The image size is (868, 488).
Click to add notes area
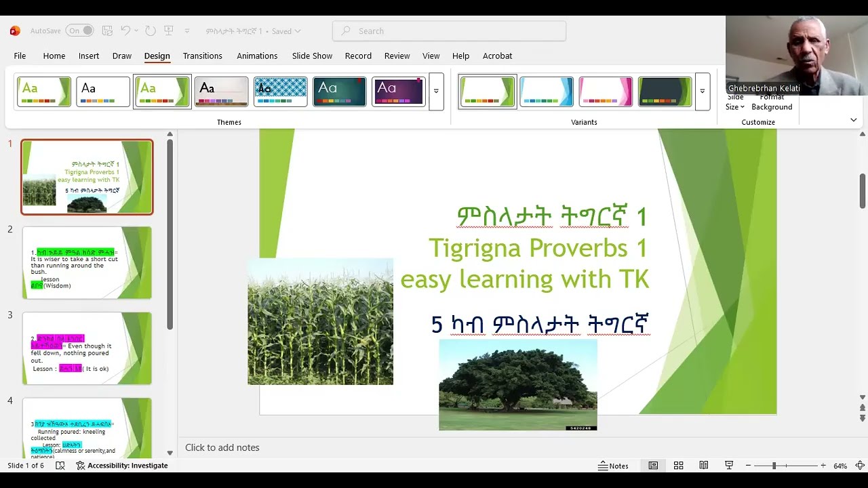point(222,447)
